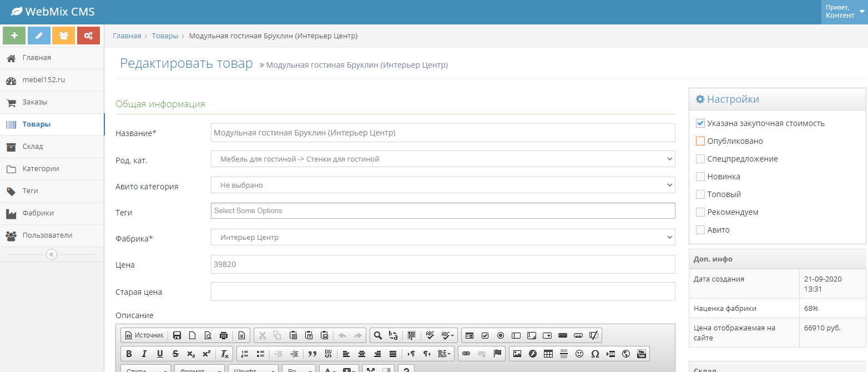Click the Источник source button

[x=144, y=335]
